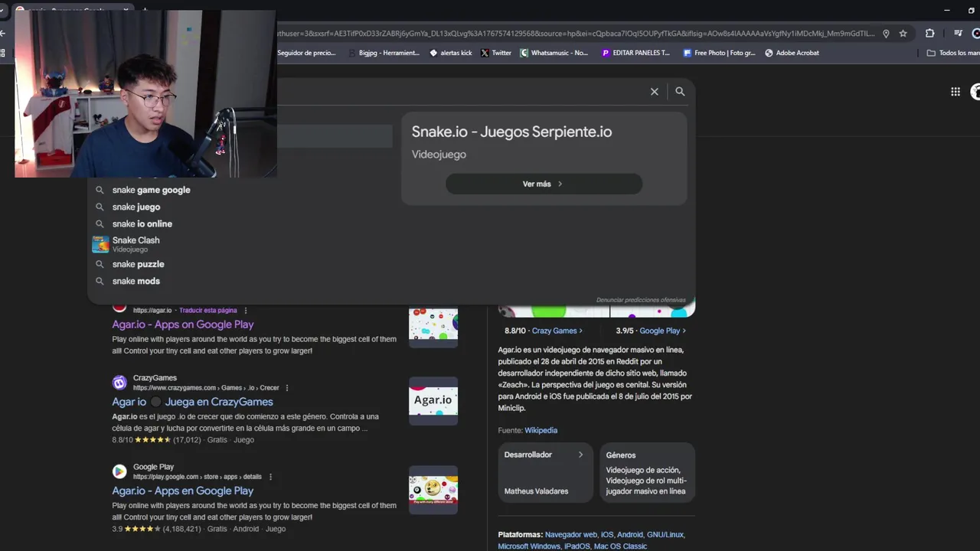
Task: Click the CrazyGames breadcrumb URL text
Action: point(206,388)
